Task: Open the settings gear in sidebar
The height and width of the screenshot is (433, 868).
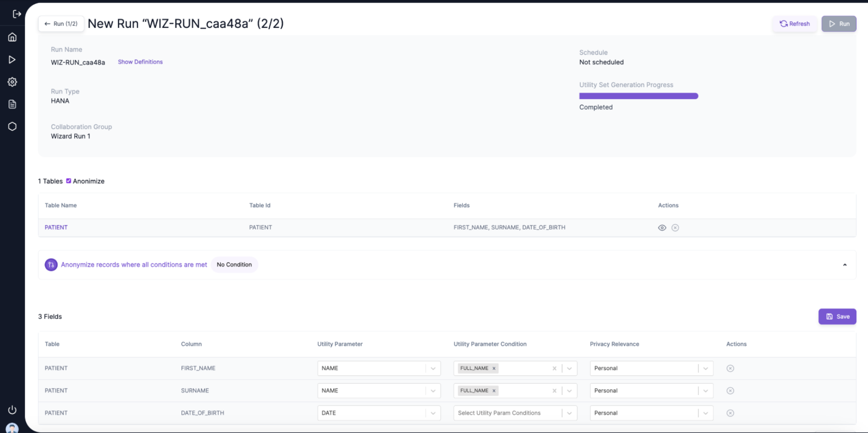Action: [x=13, y=82]
